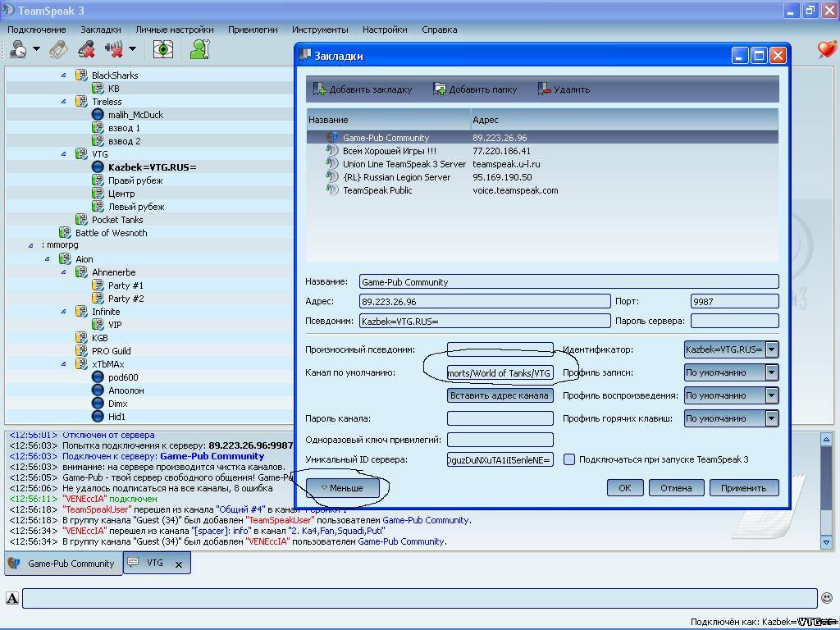This screenshot has height=630, width=840.
Task: Select the Левый рубеж channel
Action: tap(136, 207)
